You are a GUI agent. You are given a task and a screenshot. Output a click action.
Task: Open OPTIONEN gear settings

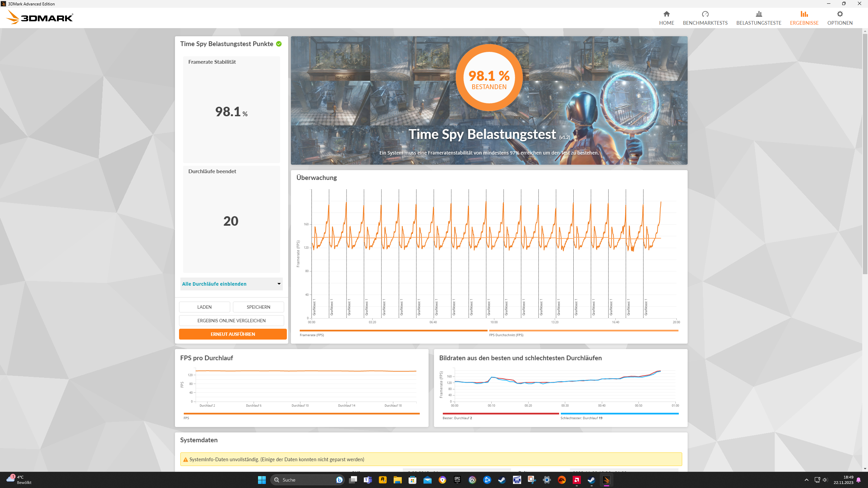tap(840, 18)
